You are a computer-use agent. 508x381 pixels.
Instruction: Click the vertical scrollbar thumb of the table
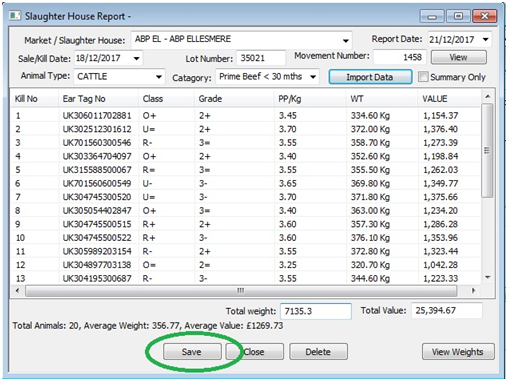pyautogui.click(x=487, y=151)
